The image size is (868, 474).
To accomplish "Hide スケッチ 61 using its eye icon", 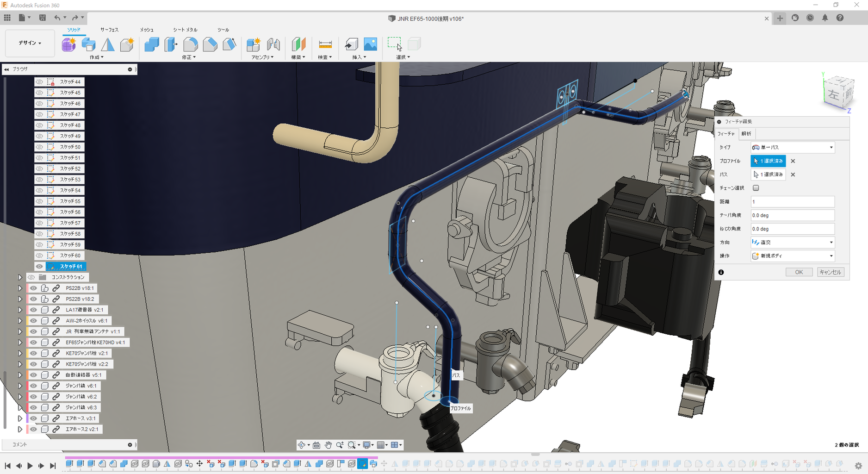I will click(39, 267).
